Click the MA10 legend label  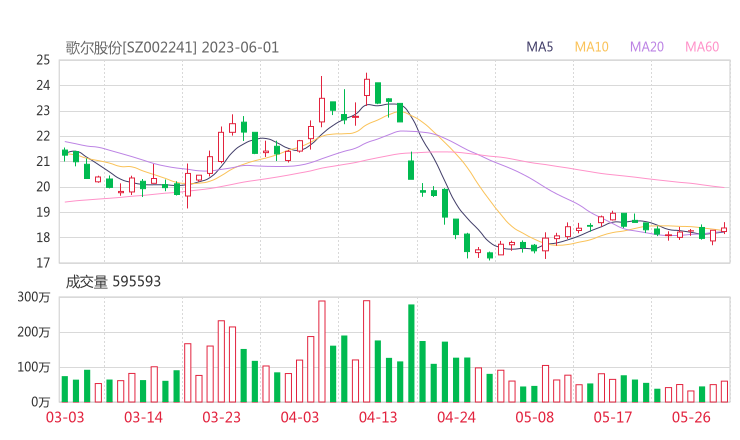[591, 47]
